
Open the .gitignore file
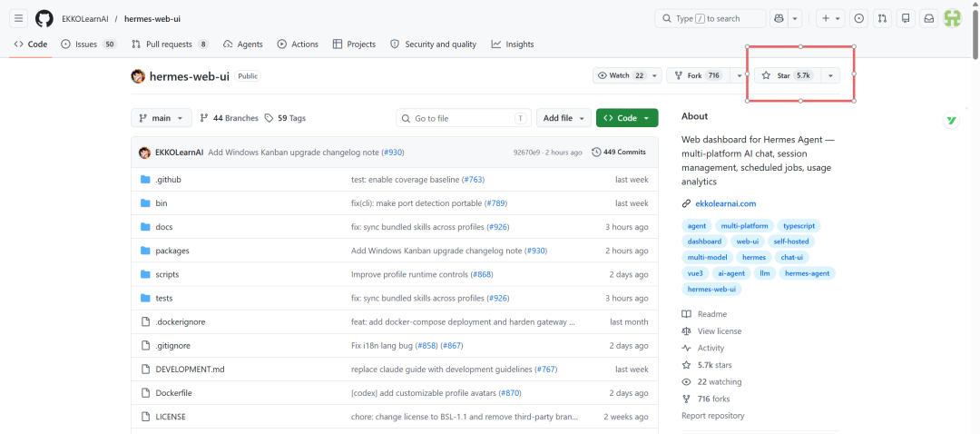[173, 346]
